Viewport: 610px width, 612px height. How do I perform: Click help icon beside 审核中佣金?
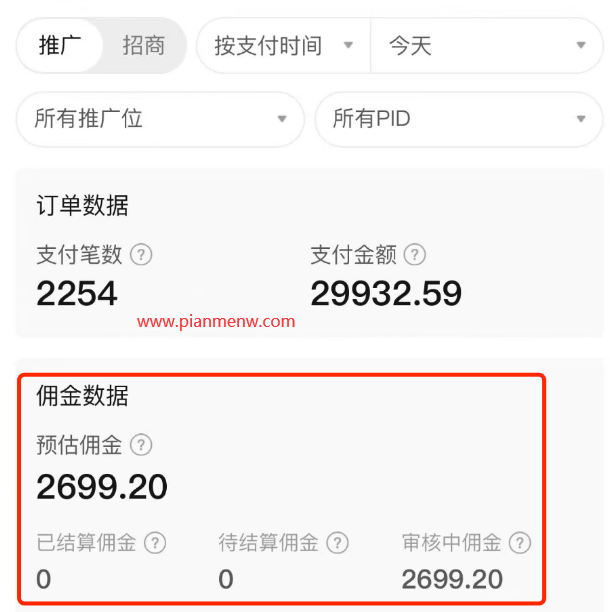520,543
